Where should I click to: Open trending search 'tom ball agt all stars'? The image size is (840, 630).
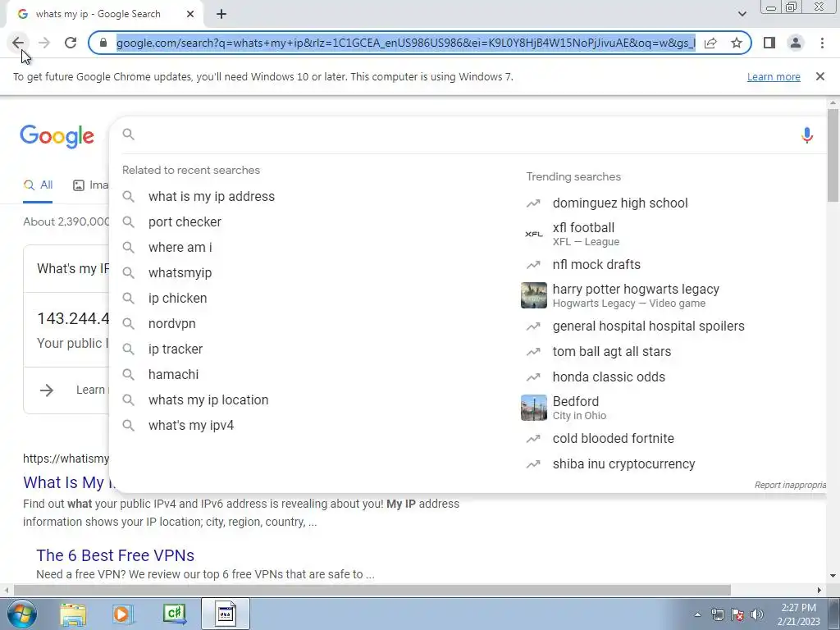pyautogui.click(x=612, y=352)
